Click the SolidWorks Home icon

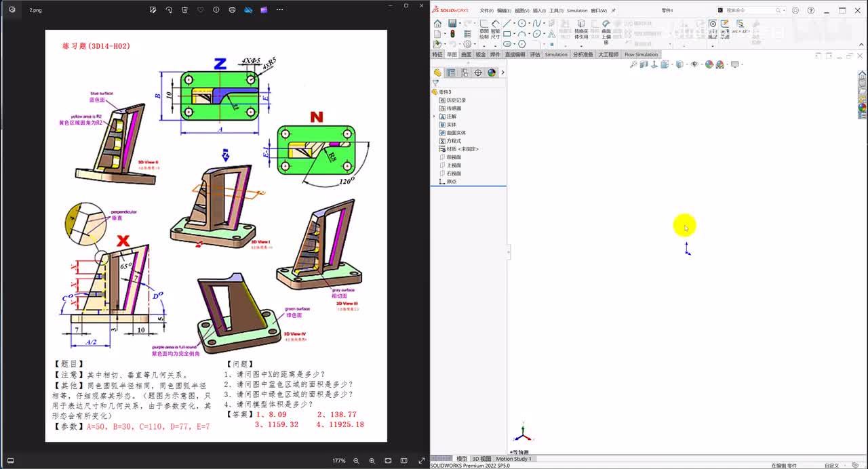coord(437,24)
